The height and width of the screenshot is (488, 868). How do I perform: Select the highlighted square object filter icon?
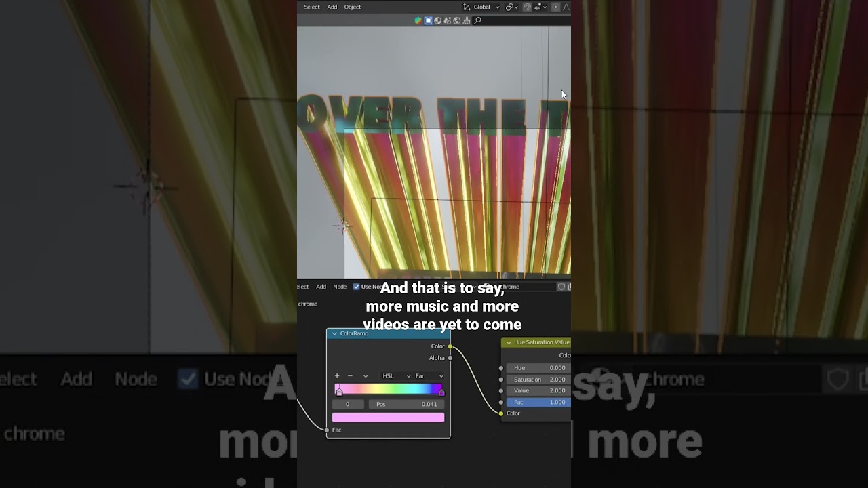coord(428,21)
